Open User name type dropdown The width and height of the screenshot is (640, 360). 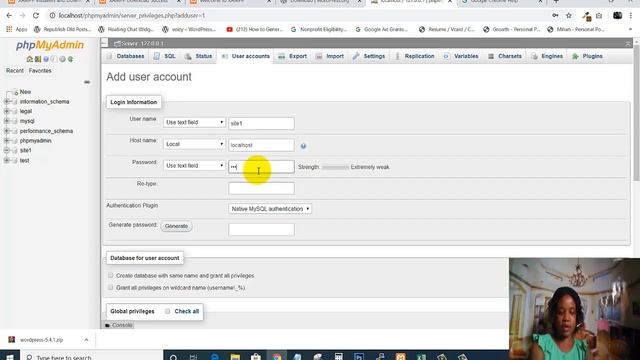[194, 122]
